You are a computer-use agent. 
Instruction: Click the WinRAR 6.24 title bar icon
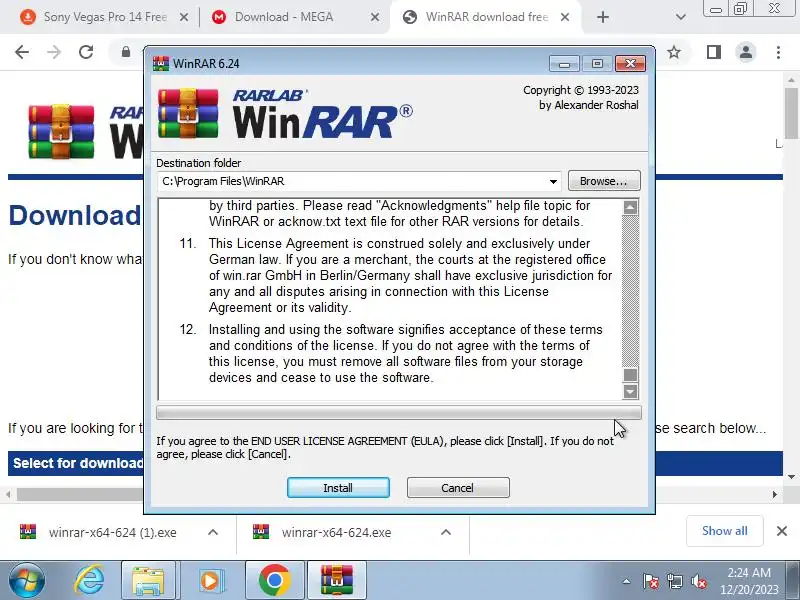(x=161, y=63)
